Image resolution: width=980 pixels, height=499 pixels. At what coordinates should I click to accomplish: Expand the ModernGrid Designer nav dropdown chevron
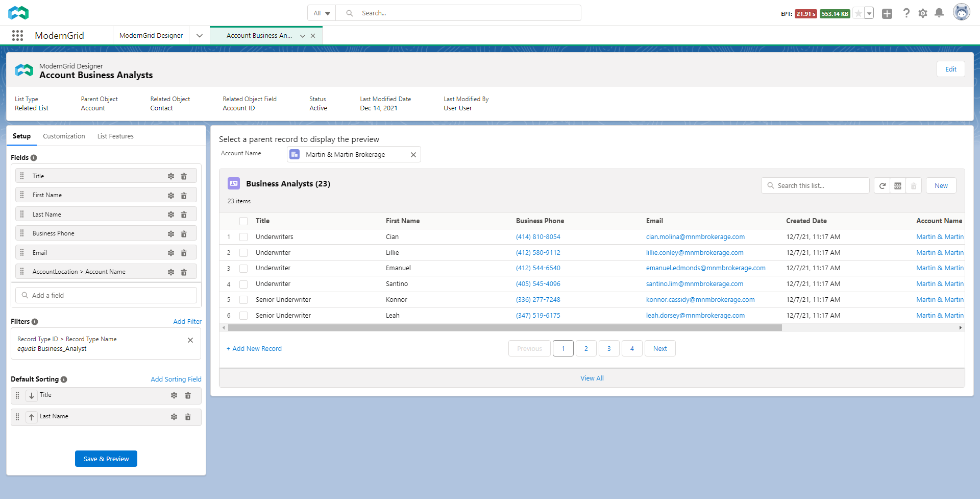tap(200, 36)
